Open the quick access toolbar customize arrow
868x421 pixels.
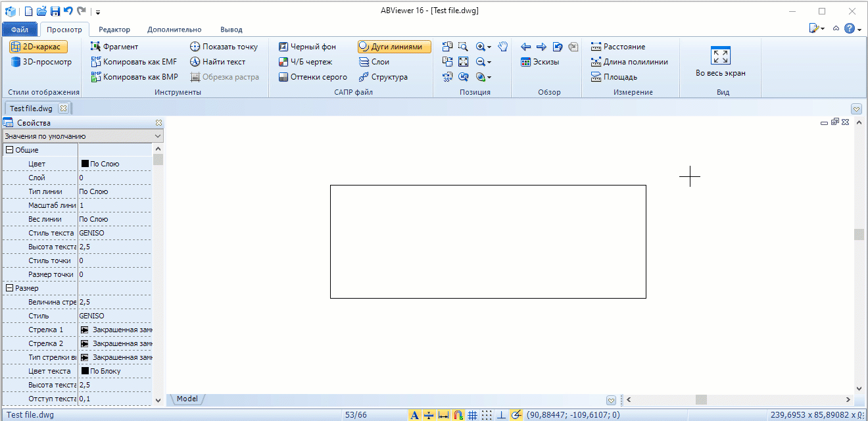pyautogui.click(x=97, y=12)
